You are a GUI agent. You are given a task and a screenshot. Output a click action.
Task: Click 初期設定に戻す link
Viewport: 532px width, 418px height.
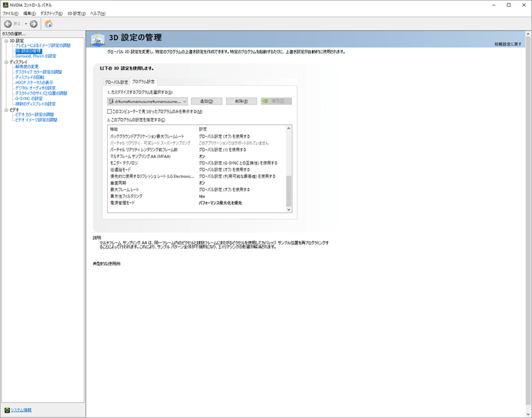point(508,44)
